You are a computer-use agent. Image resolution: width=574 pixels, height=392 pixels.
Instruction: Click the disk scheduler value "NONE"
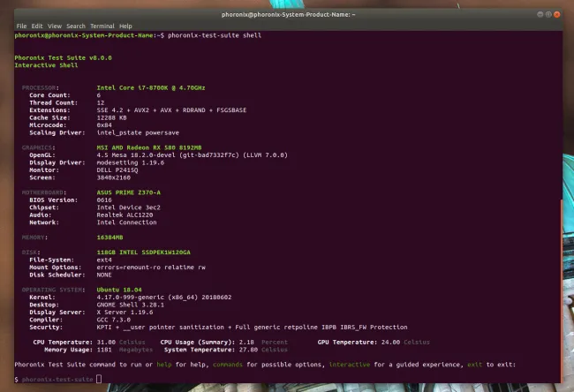pos(104,275)
